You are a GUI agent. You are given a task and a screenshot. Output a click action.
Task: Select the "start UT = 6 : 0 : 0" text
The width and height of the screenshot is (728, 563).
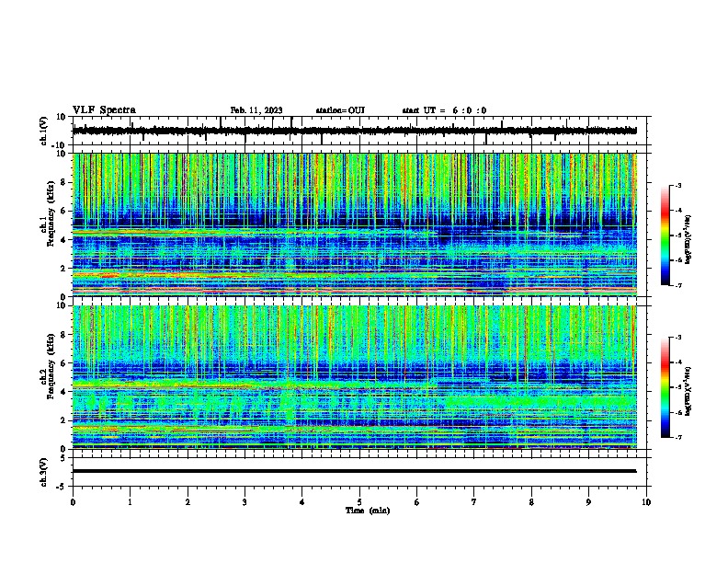tap(444, 110)
